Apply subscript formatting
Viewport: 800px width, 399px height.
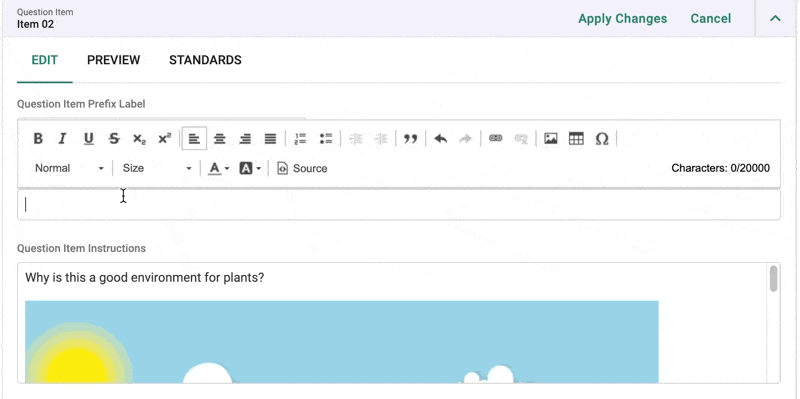(x=139, y=139)
